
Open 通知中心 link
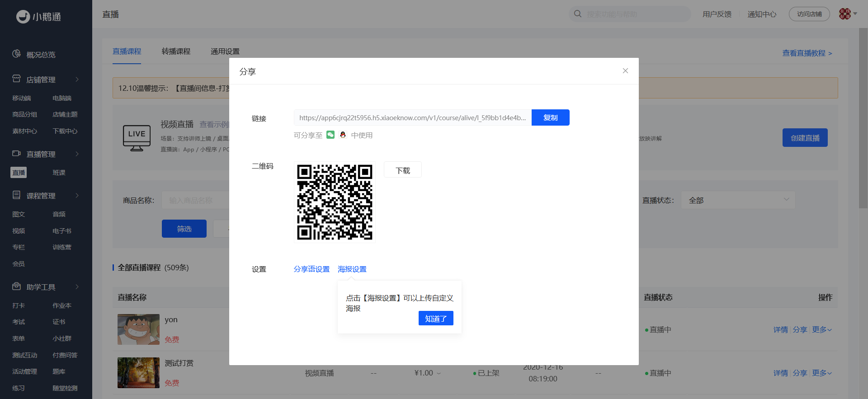(762, 14)
